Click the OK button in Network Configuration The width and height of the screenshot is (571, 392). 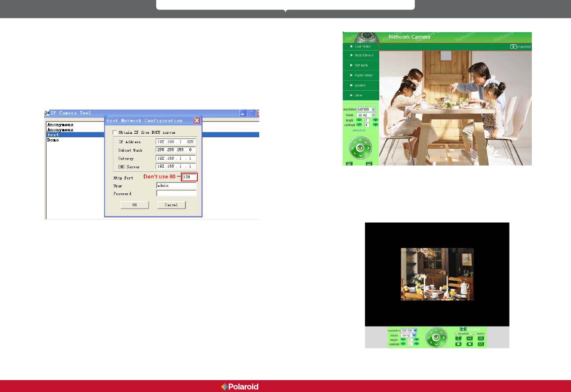(x=134, y=205)
